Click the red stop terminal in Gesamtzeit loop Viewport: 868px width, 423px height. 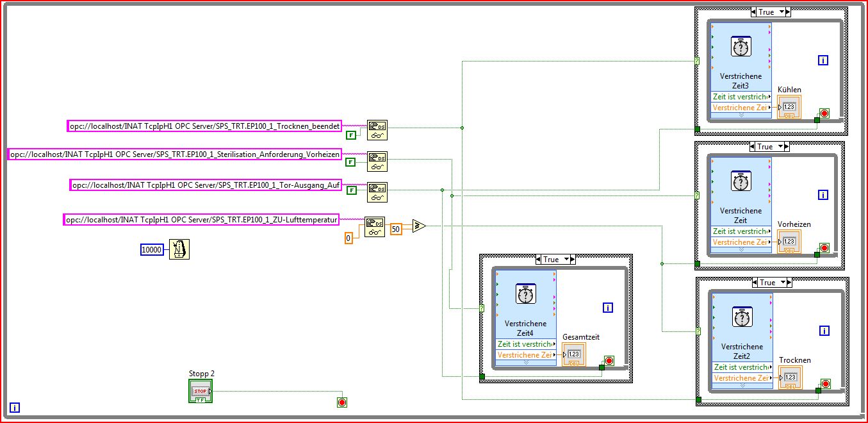[609, 361]
